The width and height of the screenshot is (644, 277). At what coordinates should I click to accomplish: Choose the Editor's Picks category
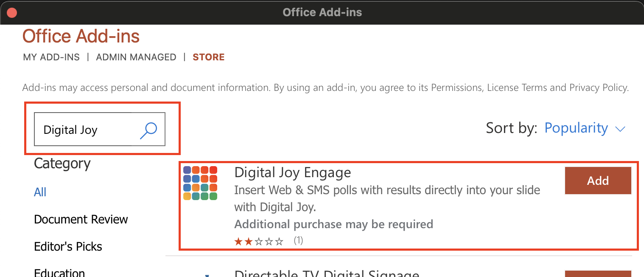coord(68,246)
